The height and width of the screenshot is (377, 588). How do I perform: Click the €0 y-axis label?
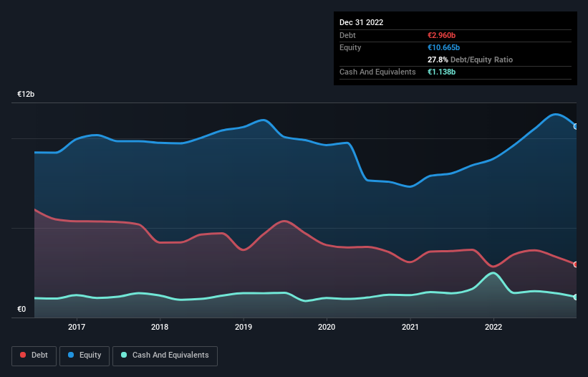point(21,309)
